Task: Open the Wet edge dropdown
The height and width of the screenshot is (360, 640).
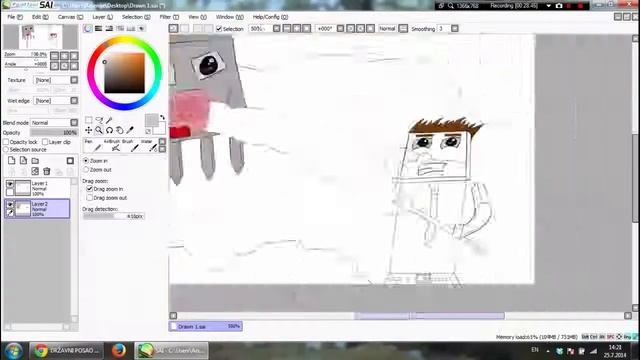Action: [x=74, y=100]
